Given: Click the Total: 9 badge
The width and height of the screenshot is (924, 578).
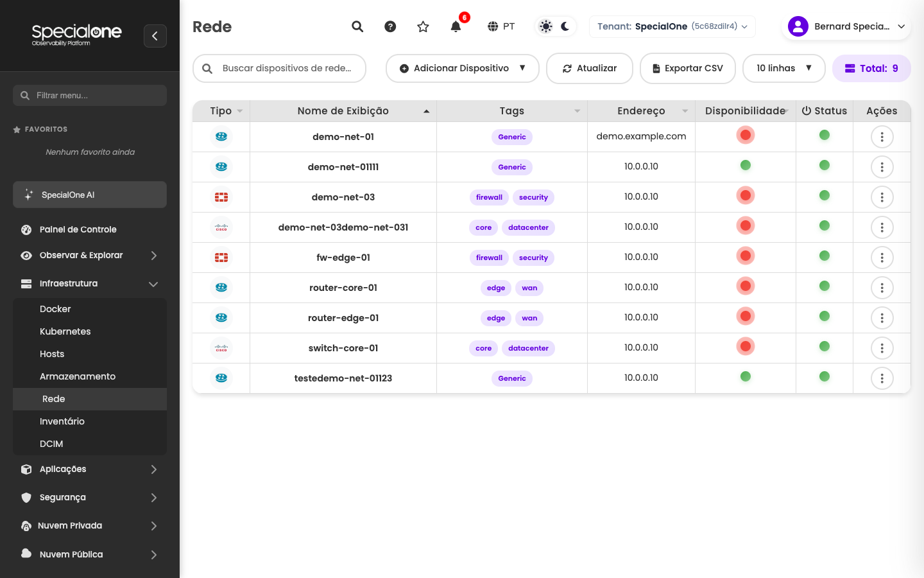Looking at the screenshot, I should click(x=871, y=68).
